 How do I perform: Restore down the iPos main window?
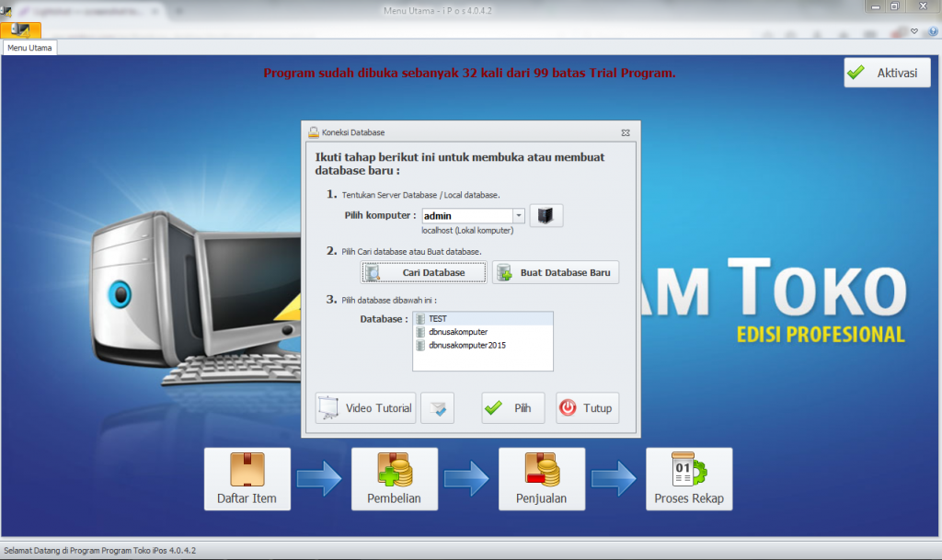click(894, 6)
